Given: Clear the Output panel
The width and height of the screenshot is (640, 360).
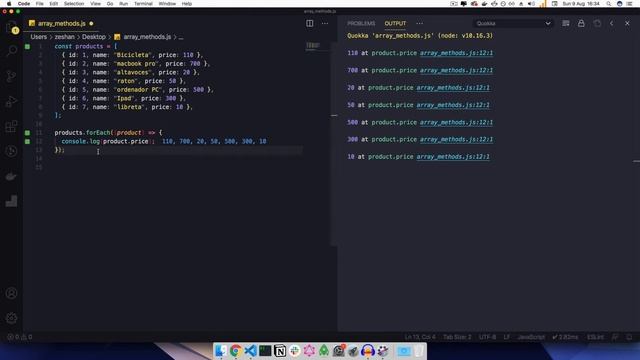Looking at the screenshot, I should coord(566,23).
